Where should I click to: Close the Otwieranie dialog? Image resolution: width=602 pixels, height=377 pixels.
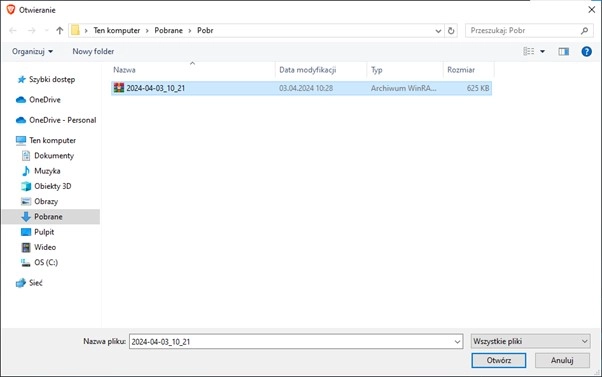coord(592,10)
